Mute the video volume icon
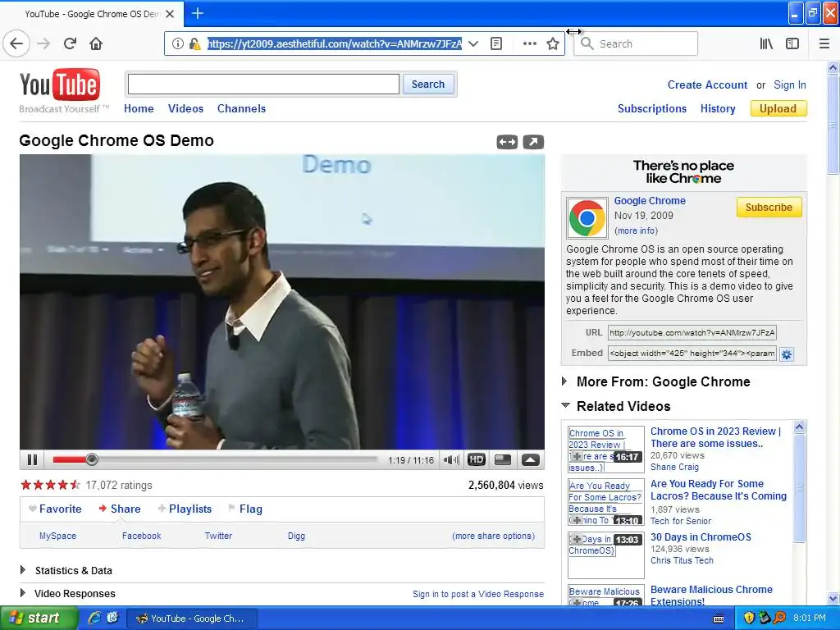Screen dimensions: 840x630 (451, 459)
